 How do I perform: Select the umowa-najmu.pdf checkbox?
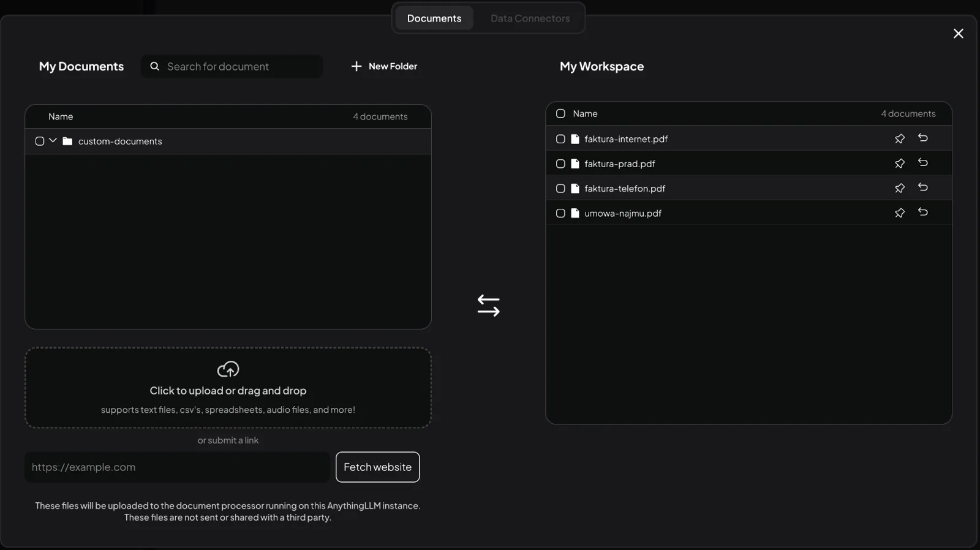(560, 213)
